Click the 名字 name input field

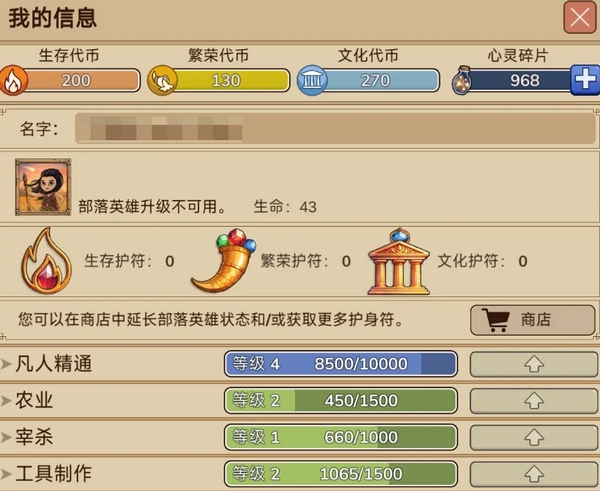tap(335, 129)
